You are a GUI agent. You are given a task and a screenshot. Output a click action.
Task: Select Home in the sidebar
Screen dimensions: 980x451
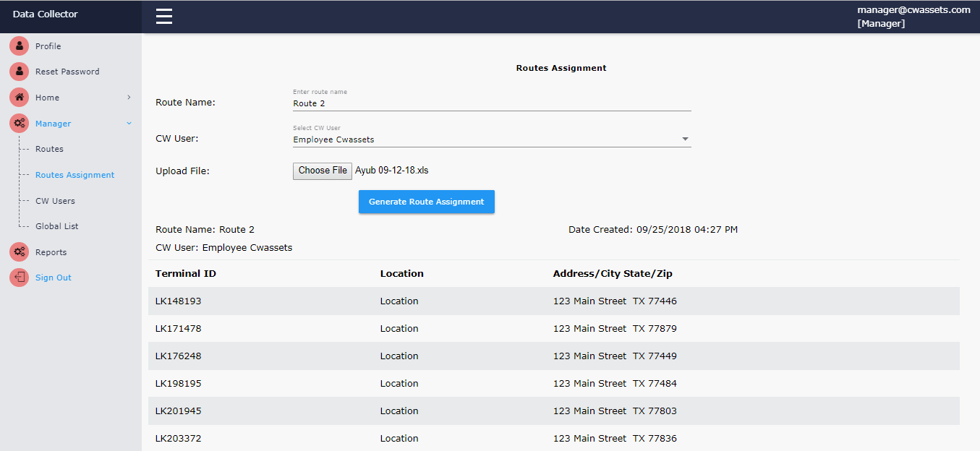click(48, 98)
